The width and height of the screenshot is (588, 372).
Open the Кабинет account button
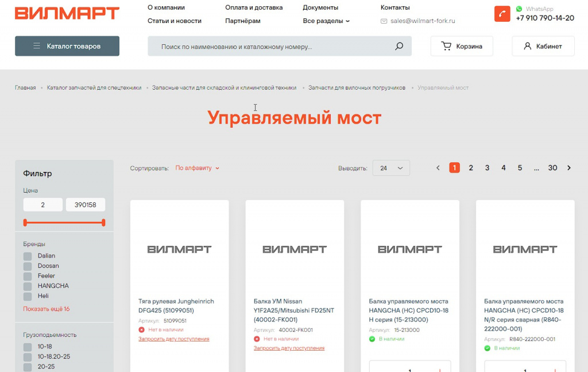pos(543,46)
